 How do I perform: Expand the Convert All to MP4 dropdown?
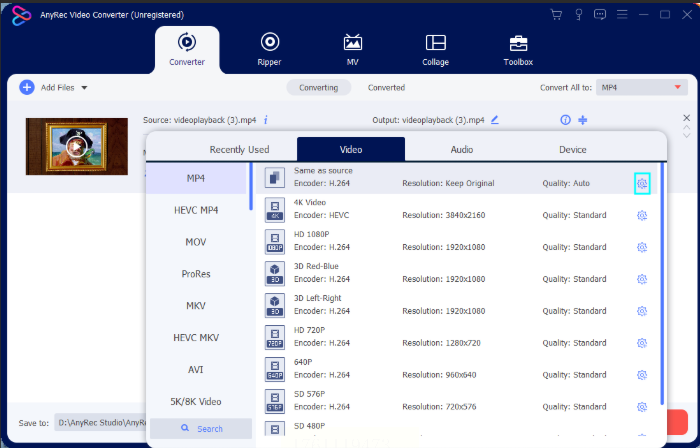639,88
